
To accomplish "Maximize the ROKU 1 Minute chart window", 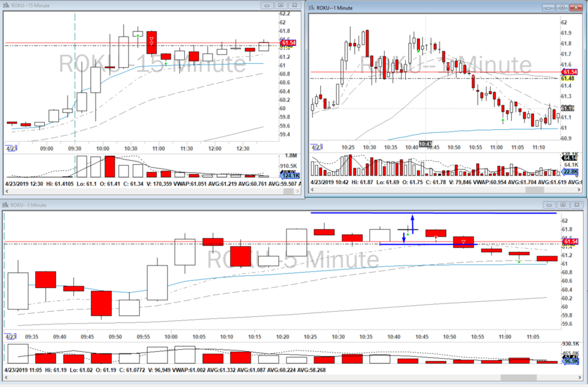I will tap(562, 7).
